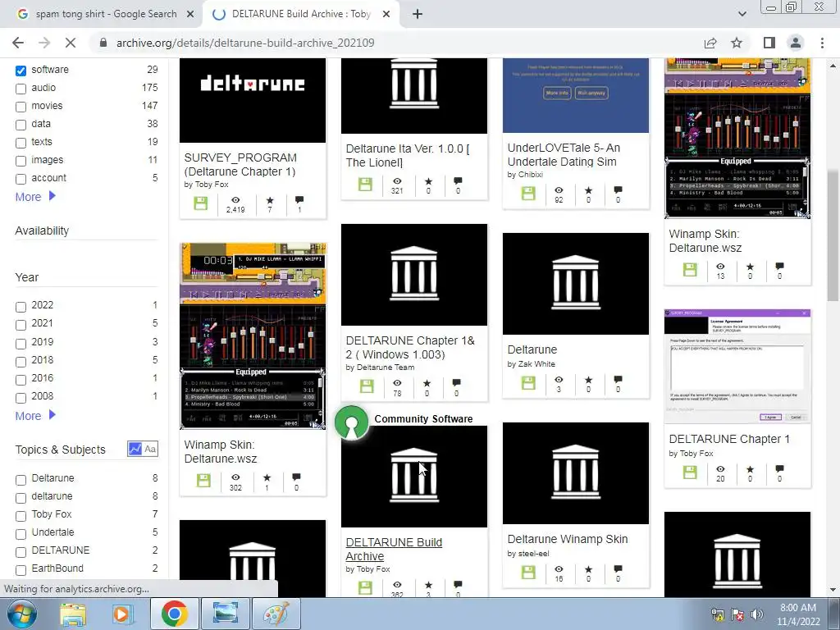Open DELTARUNE Build Archive link

(394, 549)
